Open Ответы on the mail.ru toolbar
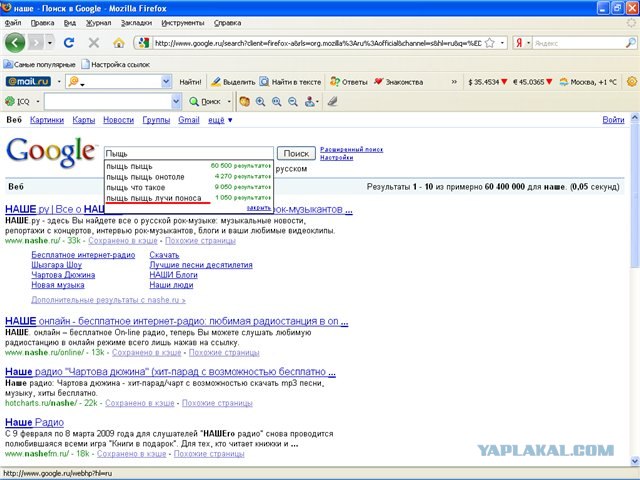640x480 pixels. tap(349, 82)
